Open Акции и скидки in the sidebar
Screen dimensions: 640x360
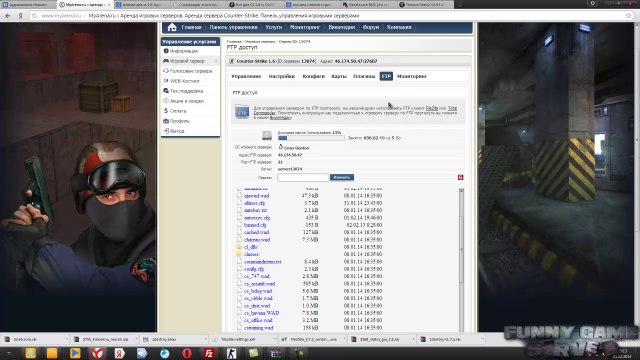tap(187, 101)
